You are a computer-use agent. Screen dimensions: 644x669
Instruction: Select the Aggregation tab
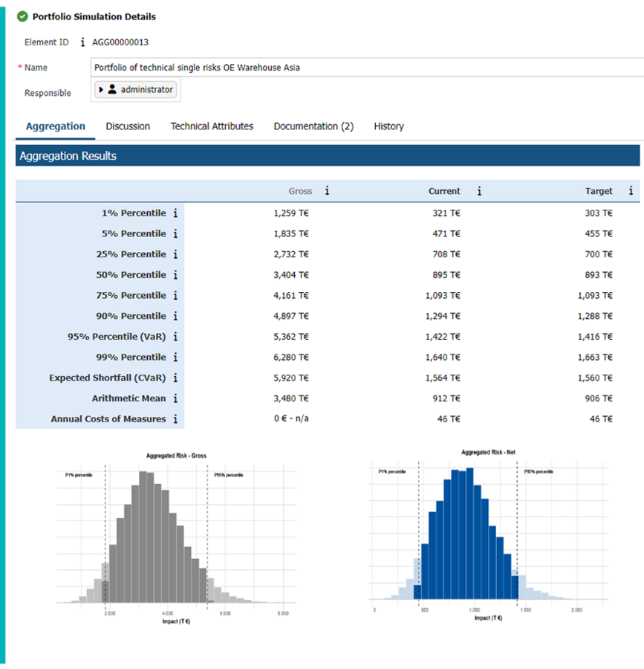pyautogui.click(x=56, y=126)
